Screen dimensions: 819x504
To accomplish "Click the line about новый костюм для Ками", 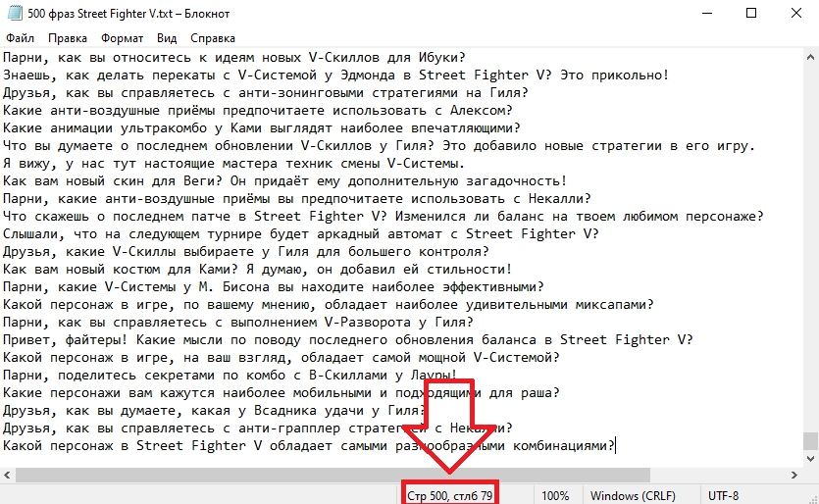I will coord(258,270).
